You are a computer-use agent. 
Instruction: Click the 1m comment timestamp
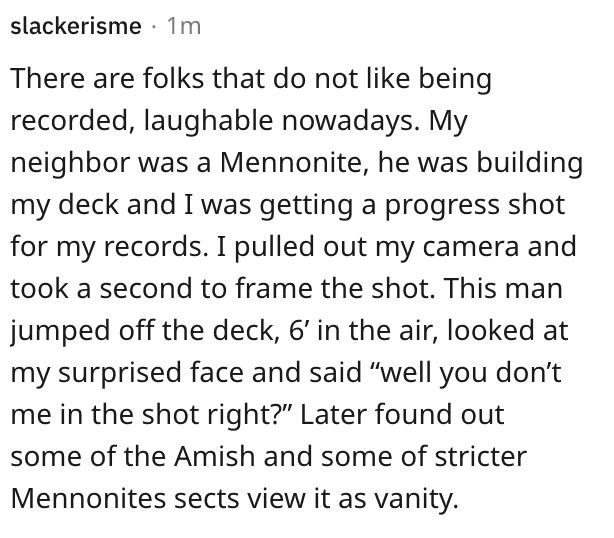coord(184,27)
